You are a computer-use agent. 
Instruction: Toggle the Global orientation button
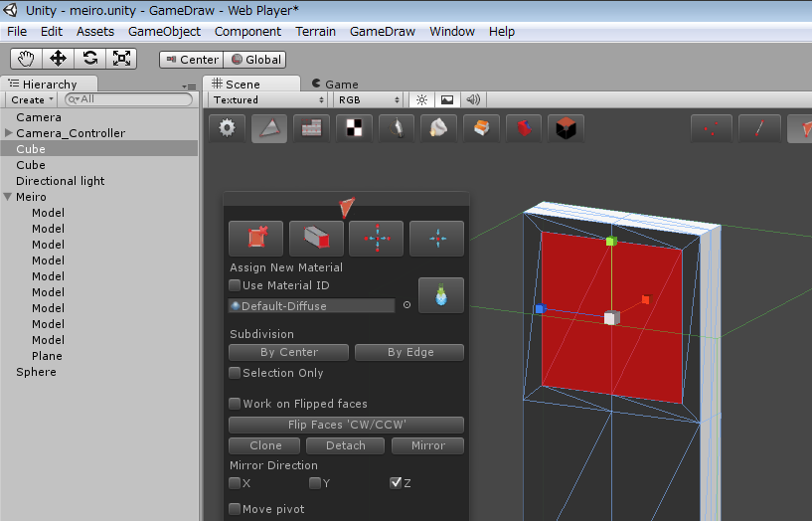click(x=254, y=60)
